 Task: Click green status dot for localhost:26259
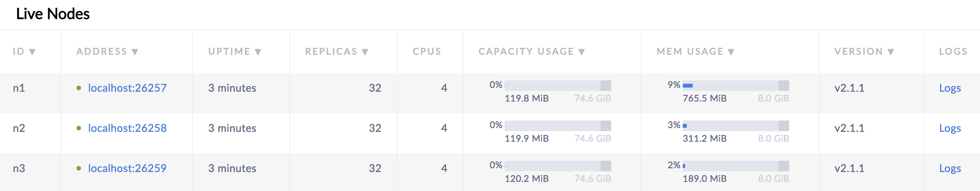pos(79,168)
